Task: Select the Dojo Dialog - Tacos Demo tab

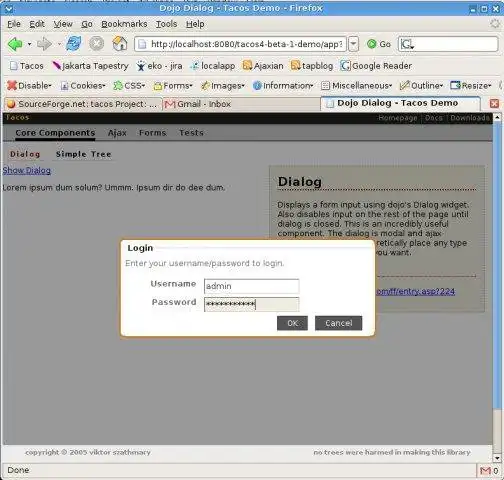Action: 400,103
